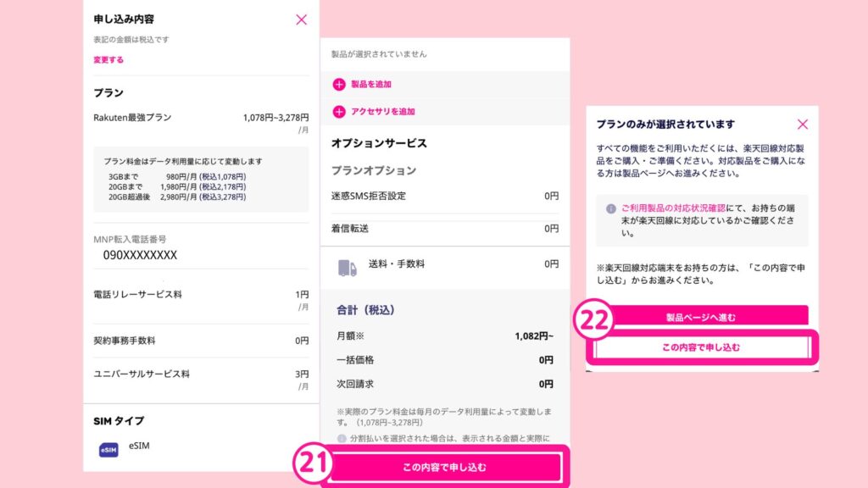The height and width of the screenshot is (488, 868).
Task: Click the 送料・手数料 label
Action: pyautogui.click(x=397, y=264)
